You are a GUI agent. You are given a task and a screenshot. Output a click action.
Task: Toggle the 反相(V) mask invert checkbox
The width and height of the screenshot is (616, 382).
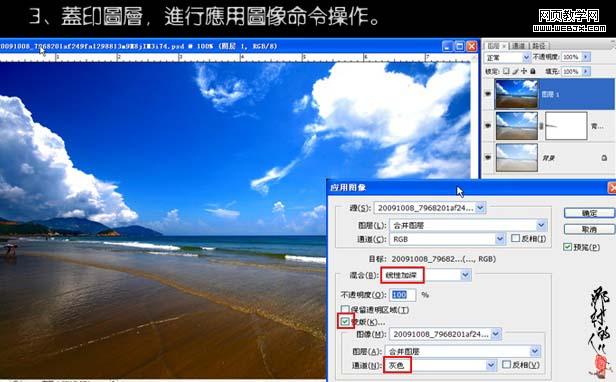506,365
